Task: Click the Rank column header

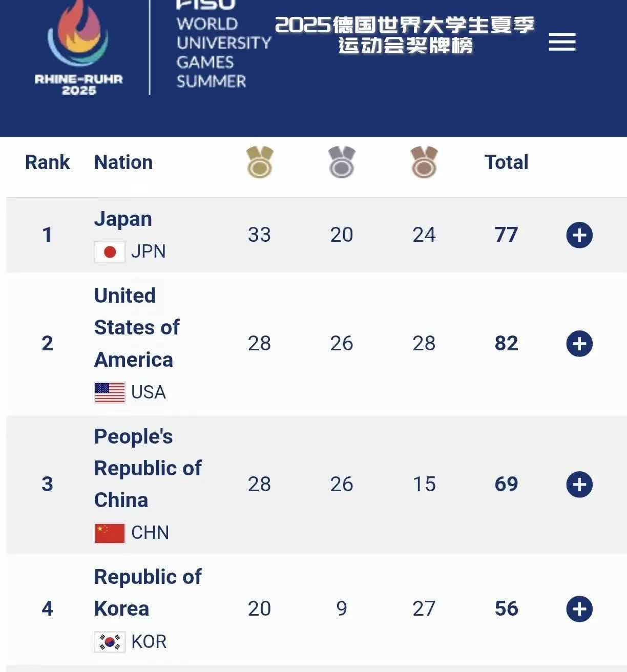Action: 47,162
